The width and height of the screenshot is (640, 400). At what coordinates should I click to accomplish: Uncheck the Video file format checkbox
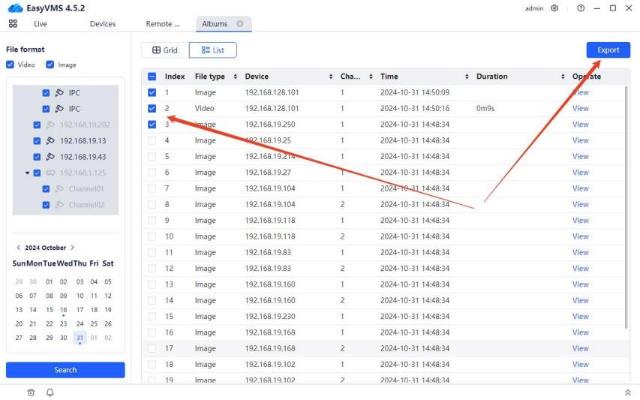click(x=11, y=65)
